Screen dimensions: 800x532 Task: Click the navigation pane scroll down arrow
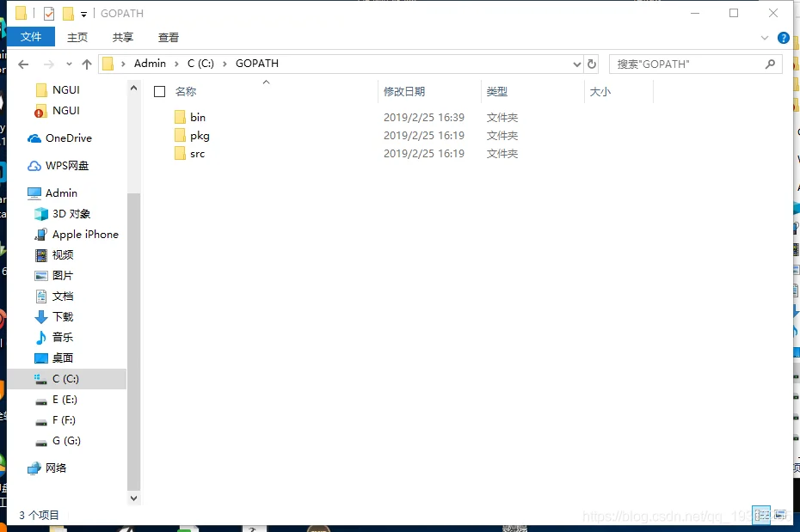click(x=133, y=498)
